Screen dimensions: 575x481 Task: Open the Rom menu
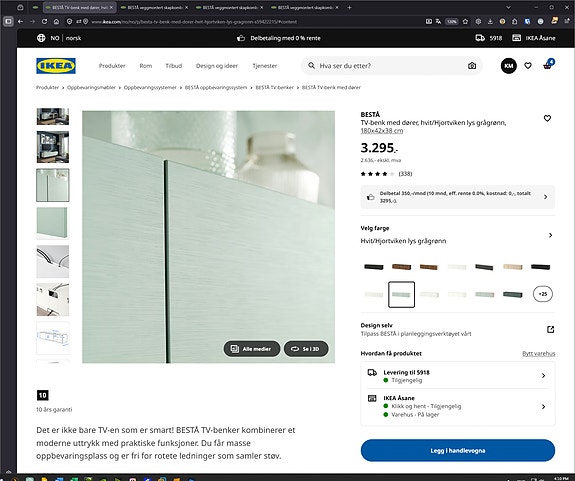pos(146,66)
